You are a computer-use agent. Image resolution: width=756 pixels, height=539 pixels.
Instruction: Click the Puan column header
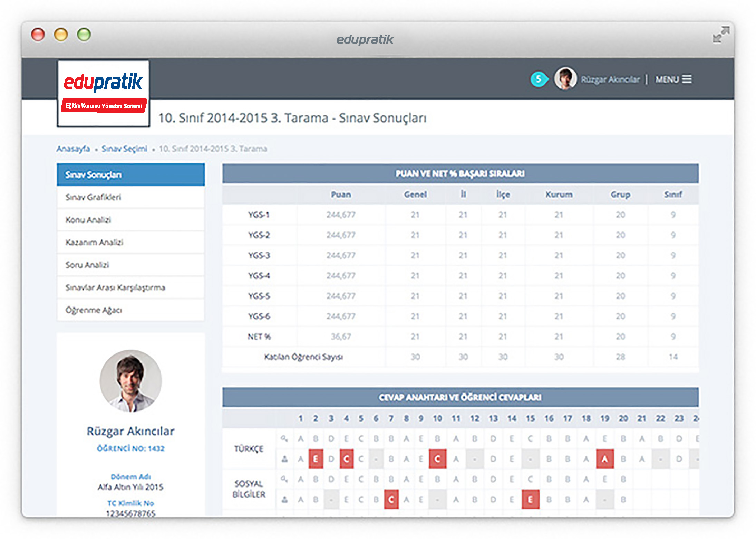click(341, 195)
